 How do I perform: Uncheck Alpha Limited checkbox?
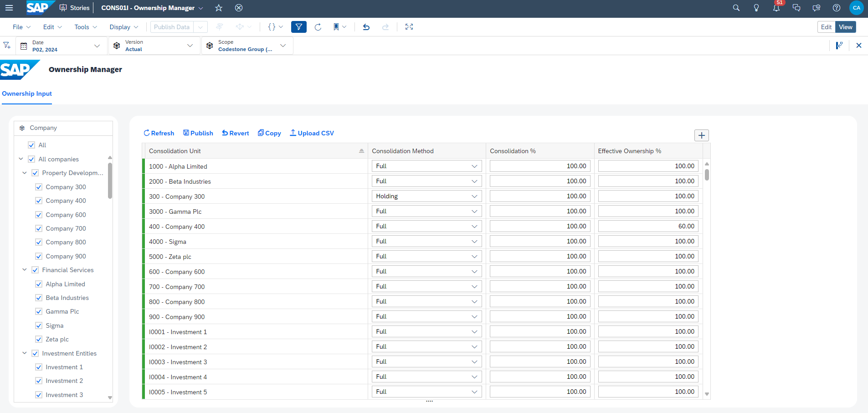(39, 284)
